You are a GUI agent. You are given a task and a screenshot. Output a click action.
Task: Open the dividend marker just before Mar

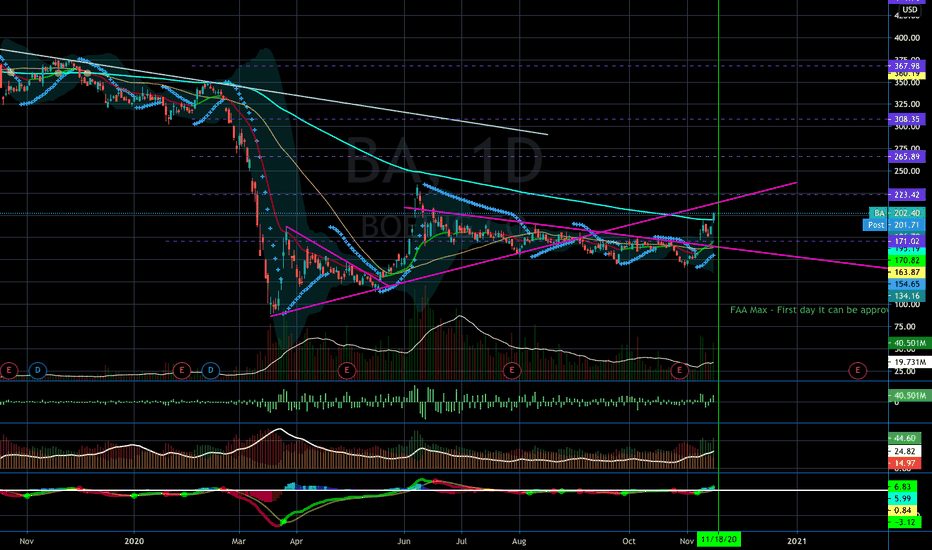tap(210, 370)
